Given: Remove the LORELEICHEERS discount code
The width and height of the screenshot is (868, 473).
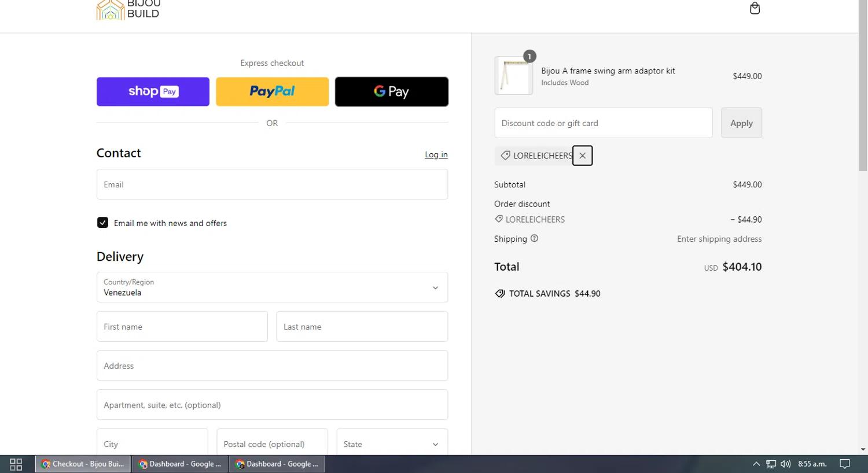Looking at the screenshot, I should pos(582,156).
